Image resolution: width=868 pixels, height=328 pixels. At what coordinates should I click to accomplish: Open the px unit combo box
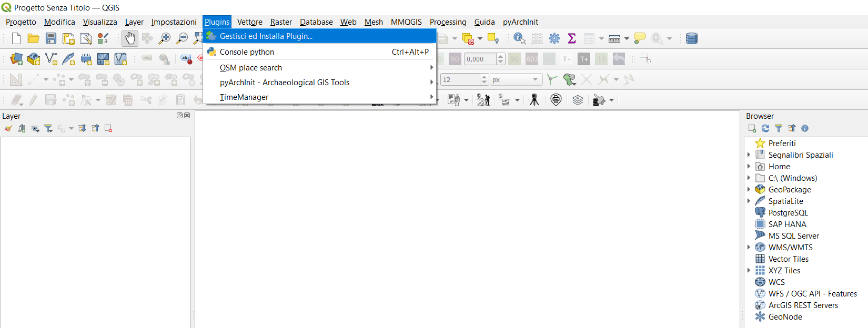click(516, 79)
